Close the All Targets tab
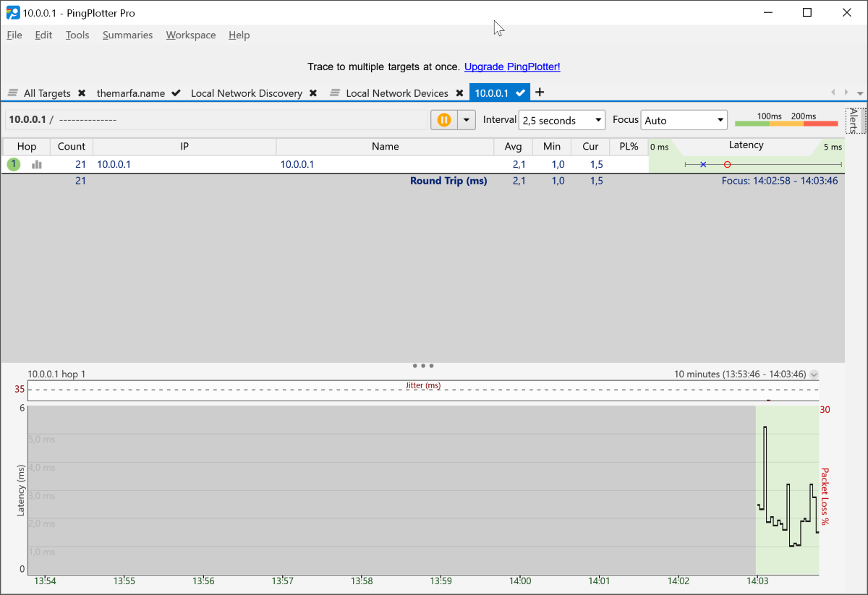 tap(82, 93)
